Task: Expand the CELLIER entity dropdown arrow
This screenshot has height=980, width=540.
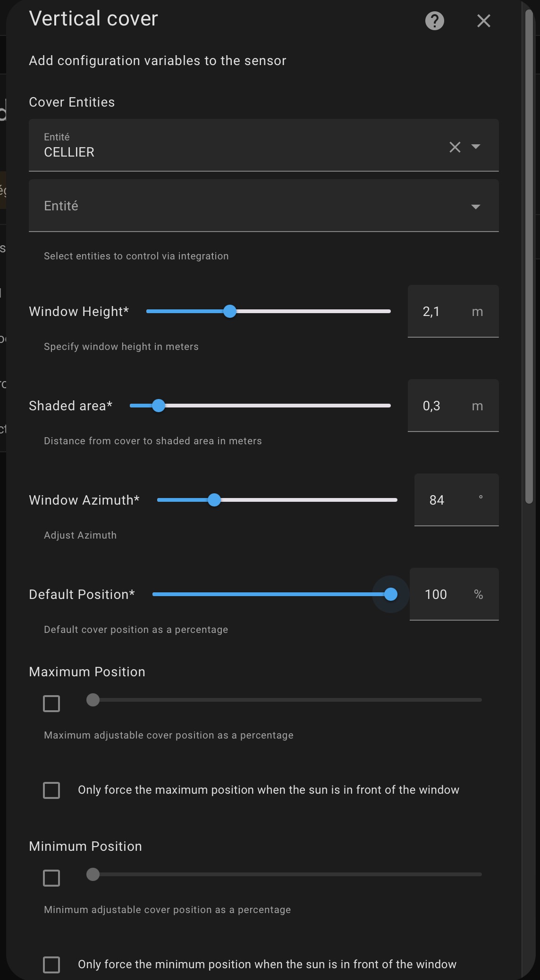Action: click(x=476, y=147)
